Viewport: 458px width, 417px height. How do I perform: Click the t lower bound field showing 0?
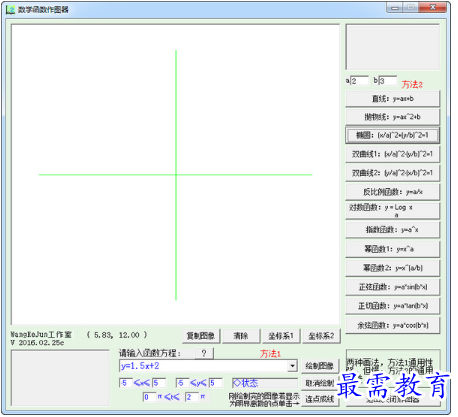point(149,397)
